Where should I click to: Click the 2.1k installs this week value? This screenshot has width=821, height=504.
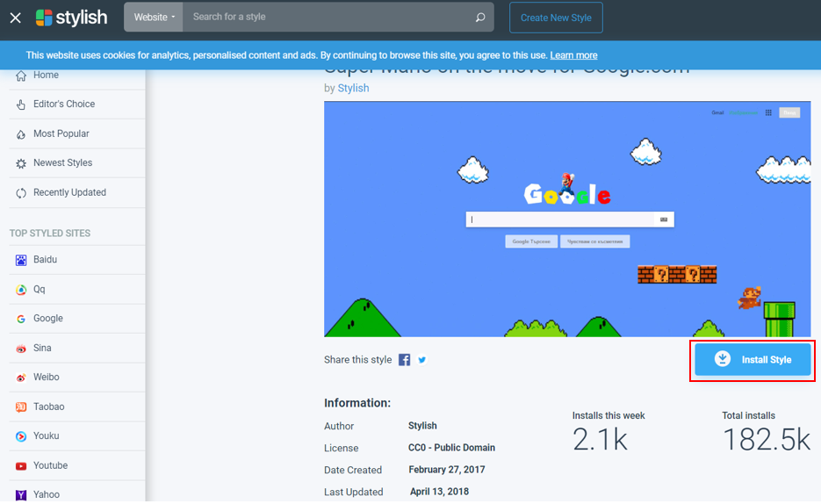coord(600,440)
